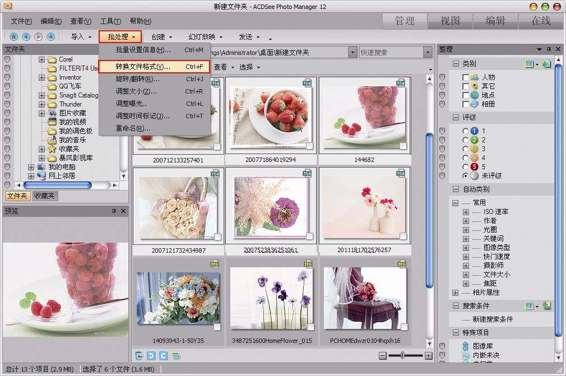This screenshot has width=566, height=376.
Task: Select 调整时间标记 in the batch menu
Action: click(x=154, y=116)
